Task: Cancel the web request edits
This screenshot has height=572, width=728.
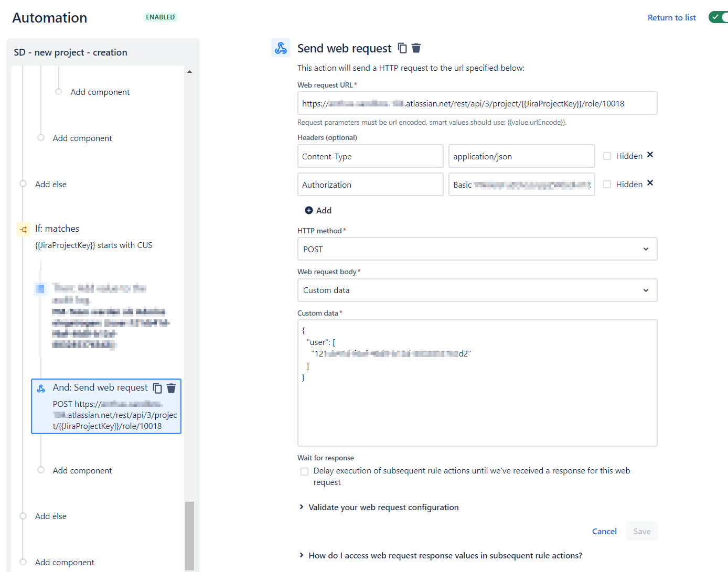Action: tap(604, 531)
